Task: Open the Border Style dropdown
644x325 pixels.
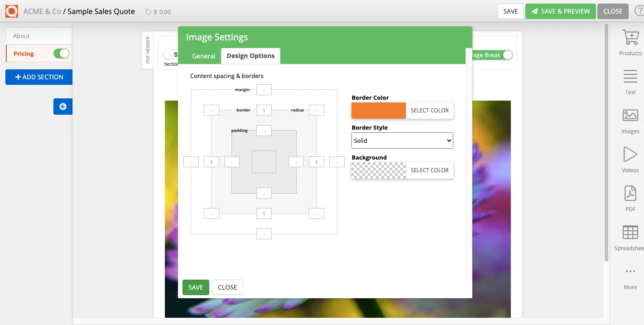Action: point(402,141)
